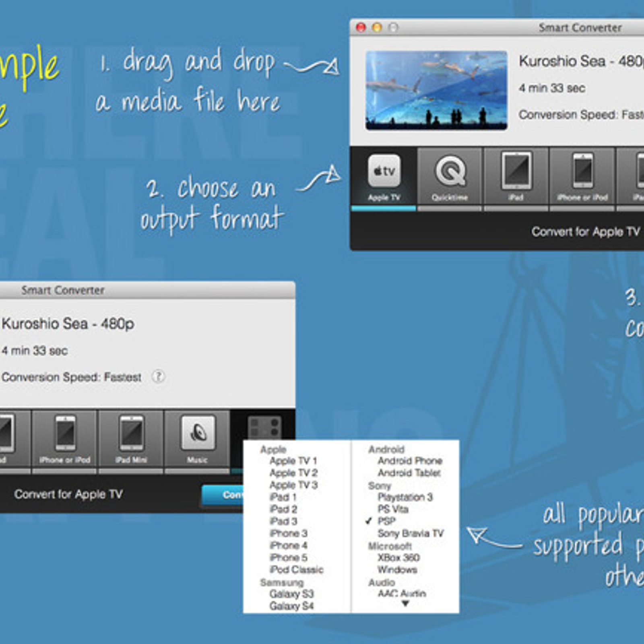The height and width of the screenshot is (644, 644).
Task: Click 'Kuroshio Sea - 480p' title, bottom window
Action: coord(68,324)
